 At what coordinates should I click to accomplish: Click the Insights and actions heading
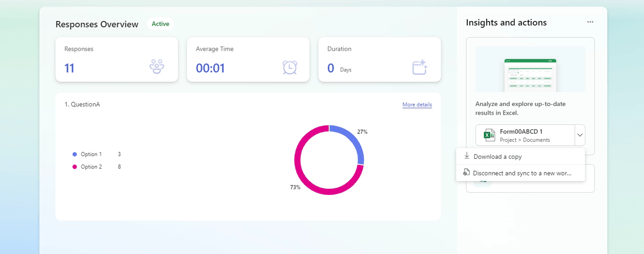[x=506, y=23]
